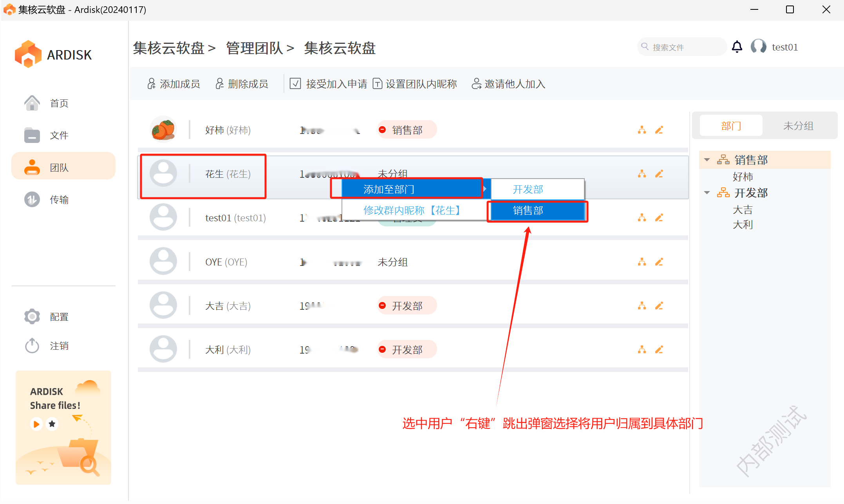Click the test01 user avatar icon

[759, 47]
